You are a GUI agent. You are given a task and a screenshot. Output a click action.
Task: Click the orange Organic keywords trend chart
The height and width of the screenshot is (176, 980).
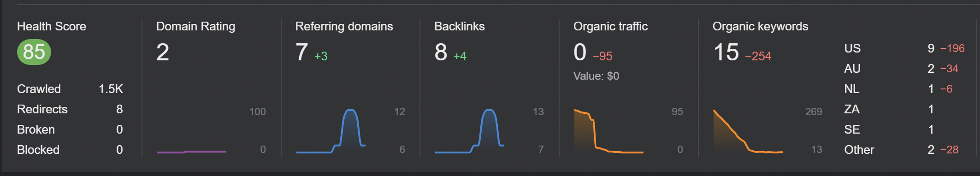pos(748,131)
